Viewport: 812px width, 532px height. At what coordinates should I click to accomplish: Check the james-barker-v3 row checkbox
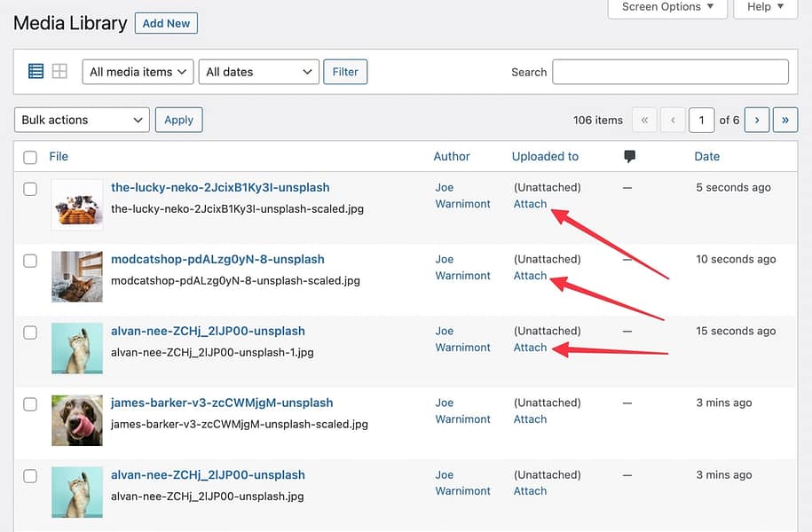click(x=29, y=404)
